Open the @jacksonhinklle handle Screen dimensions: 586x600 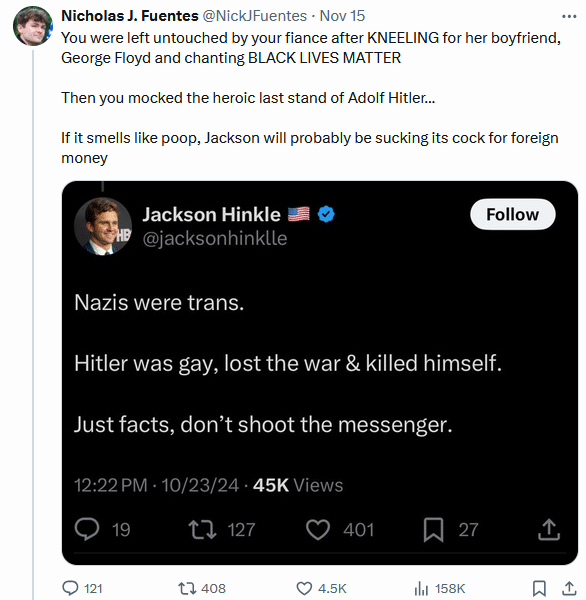coord(215,238)
